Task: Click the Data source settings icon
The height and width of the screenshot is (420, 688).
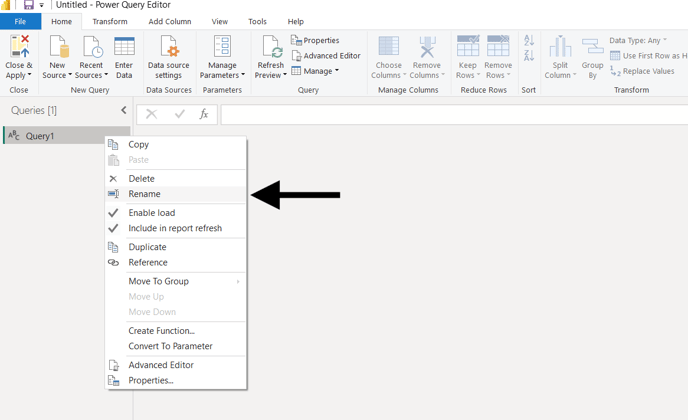Action: 168,47
